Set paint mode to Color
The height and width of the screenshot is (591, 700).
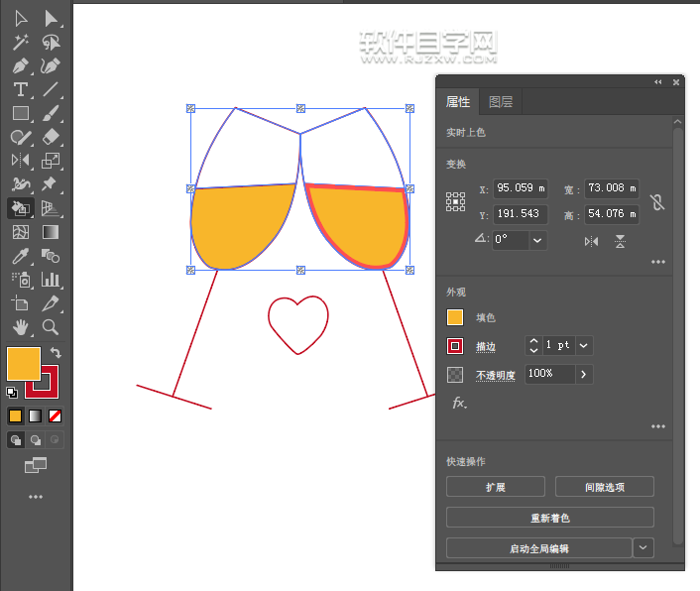click(15, 416)
